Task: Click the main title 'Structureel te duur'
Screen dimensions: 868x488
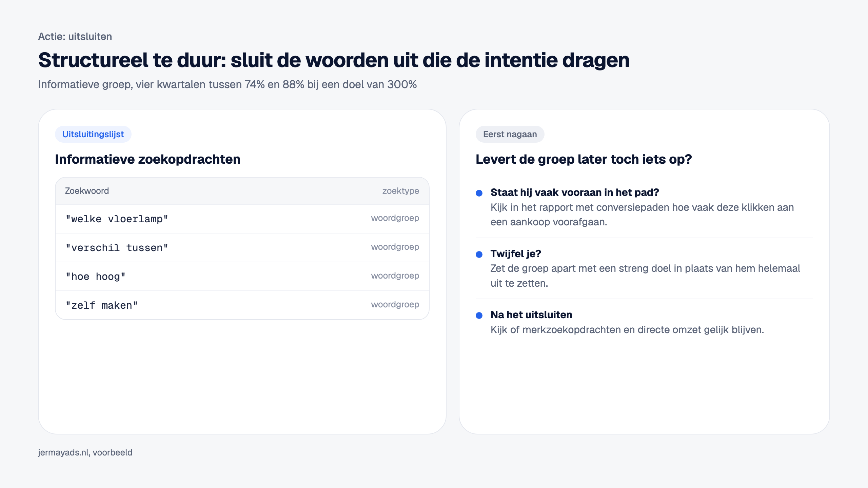Action: pos(334,60)
